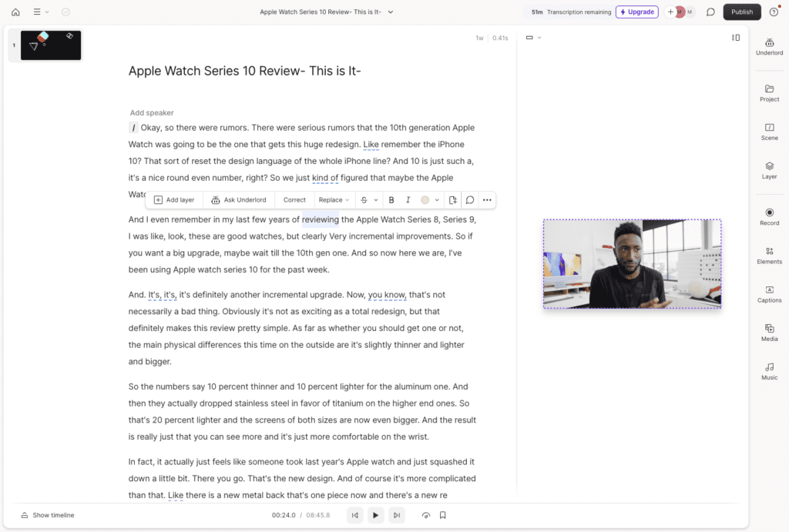Change playback speed icon
This screenshot has height=532, width=789.
pyautogui.click(x=425, y=515)
